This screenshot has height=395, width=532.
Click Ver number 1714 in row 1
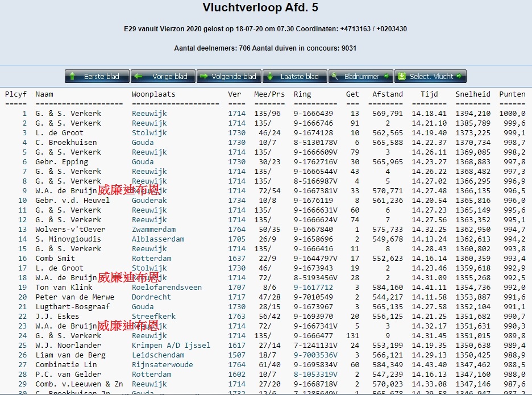(237, 113)
